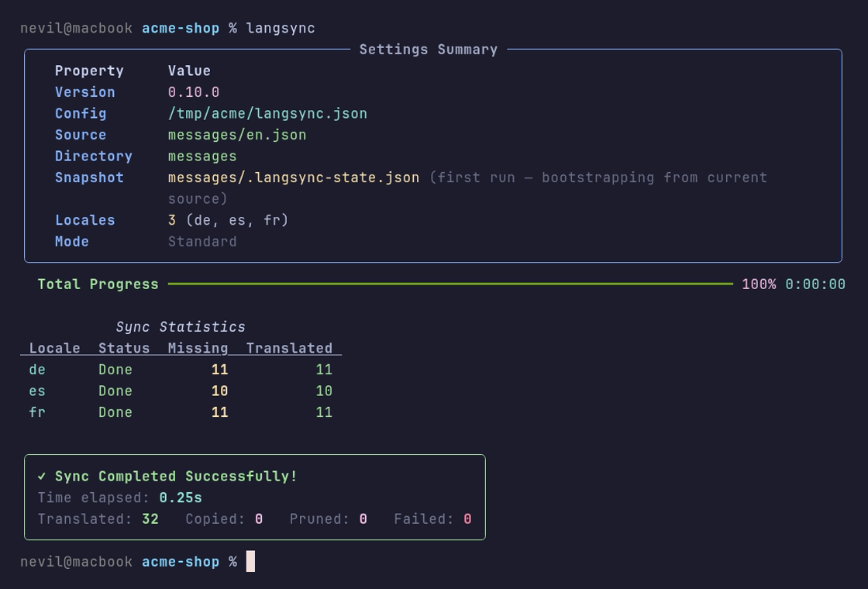This screenshot has width=868, height=589.
Task: Click the Failed count value '0'
Action: click(468, 518)
